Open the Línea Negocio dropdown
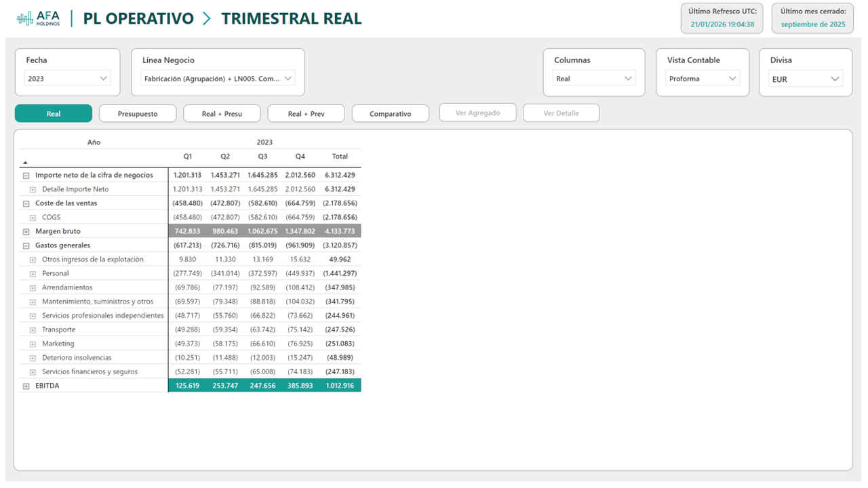This screenshot has width=868, height=488. pos(218,79)
